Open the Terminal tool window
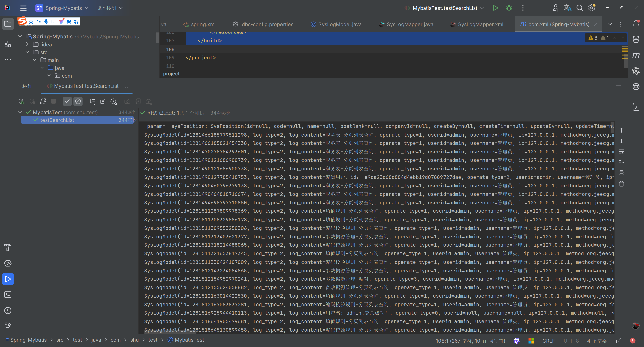Screen dimensions: 644x347 click(x=8, y=295)
